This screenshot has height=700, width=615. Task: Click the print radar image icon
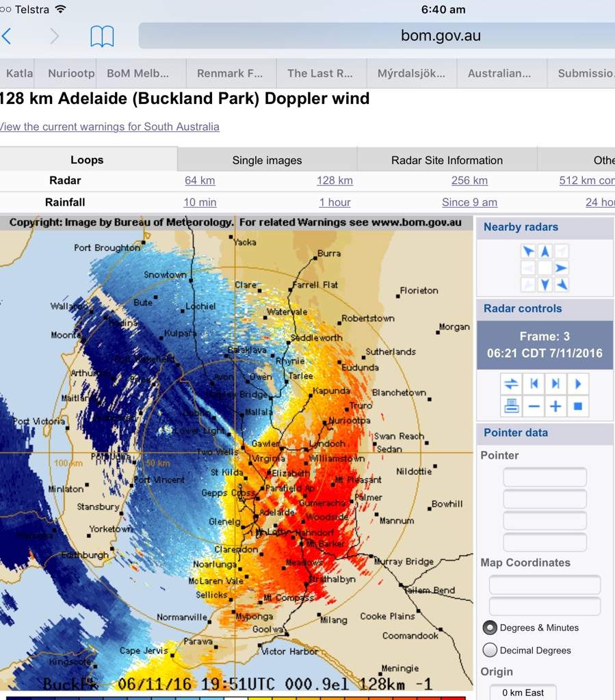point(512,406)
